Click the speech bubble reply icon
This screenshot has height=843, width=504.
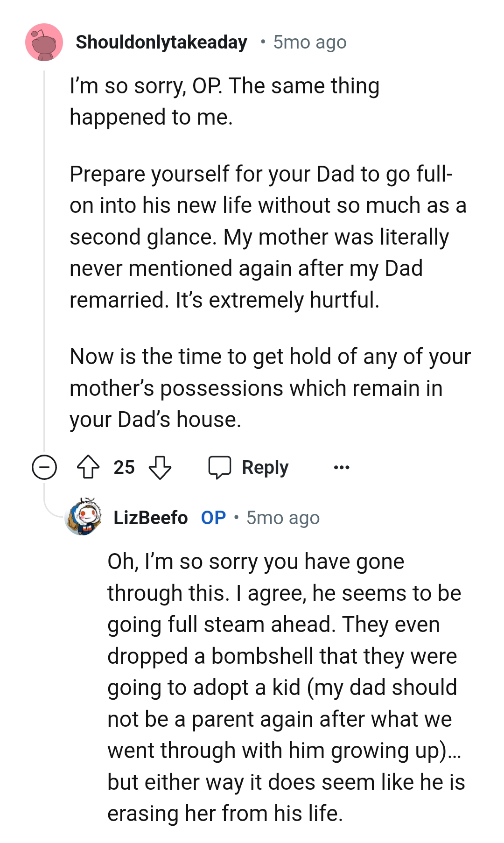(219, 467)
